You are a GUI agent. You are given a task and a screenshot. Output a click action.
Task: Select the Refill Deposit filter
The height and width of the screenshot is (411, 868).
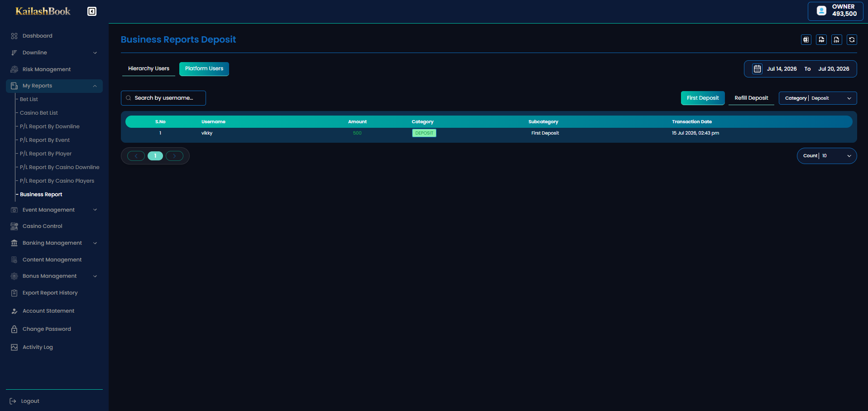(751, 98)
